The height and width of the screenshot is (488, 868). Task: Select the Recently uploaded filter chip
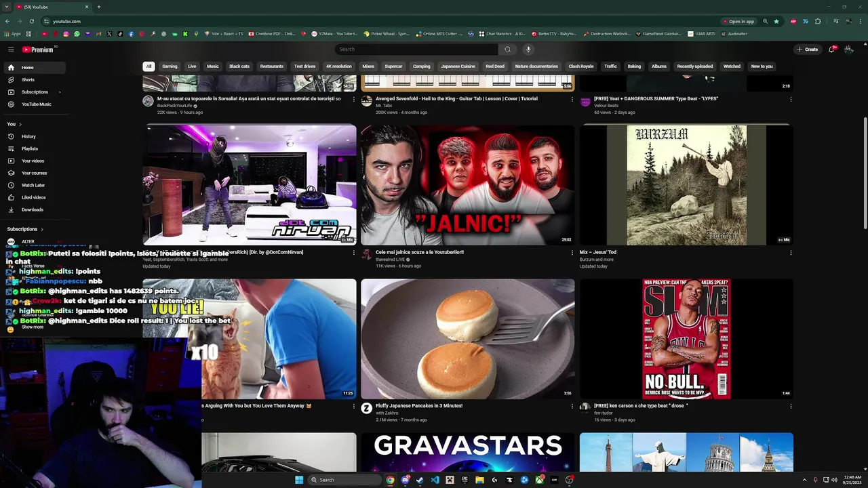694,66
